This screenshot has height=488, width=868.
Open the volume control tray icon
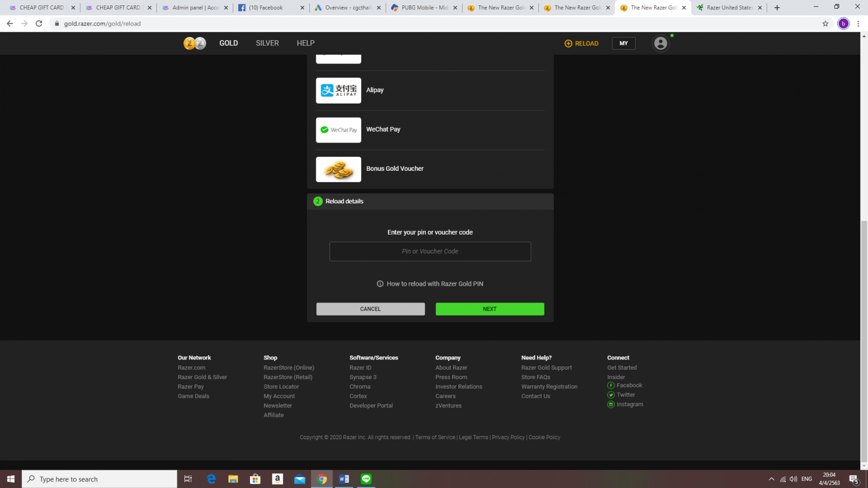[x=793, y=479]
